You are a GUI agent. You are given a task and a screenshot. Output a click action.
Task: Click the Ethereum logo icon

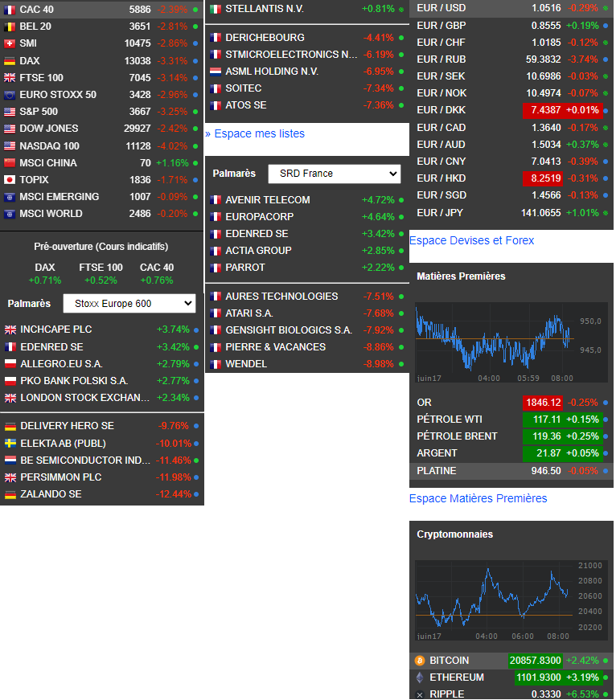420,677
